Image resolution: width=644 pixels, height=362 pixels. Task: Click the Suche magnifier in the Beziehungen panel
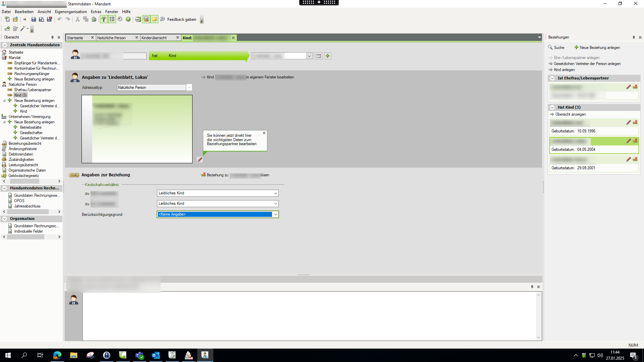coord(550,48)
